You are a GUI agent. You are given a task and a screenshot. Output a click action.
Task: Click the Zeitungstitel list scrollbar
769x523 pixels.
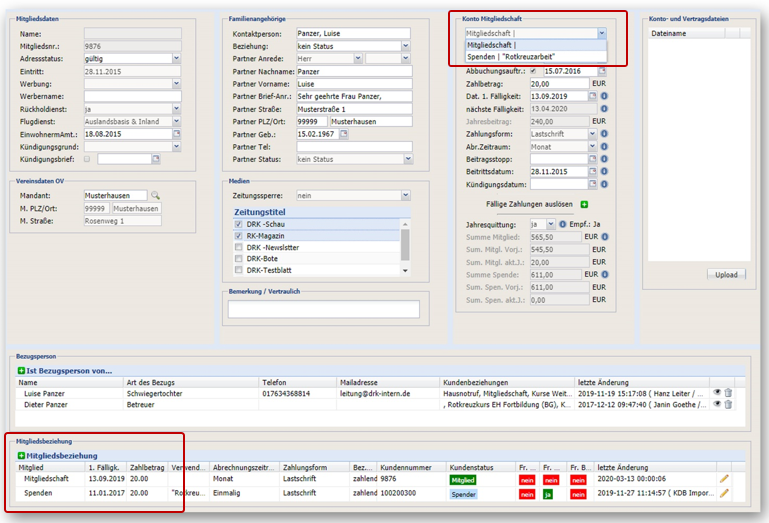[405, 247]
